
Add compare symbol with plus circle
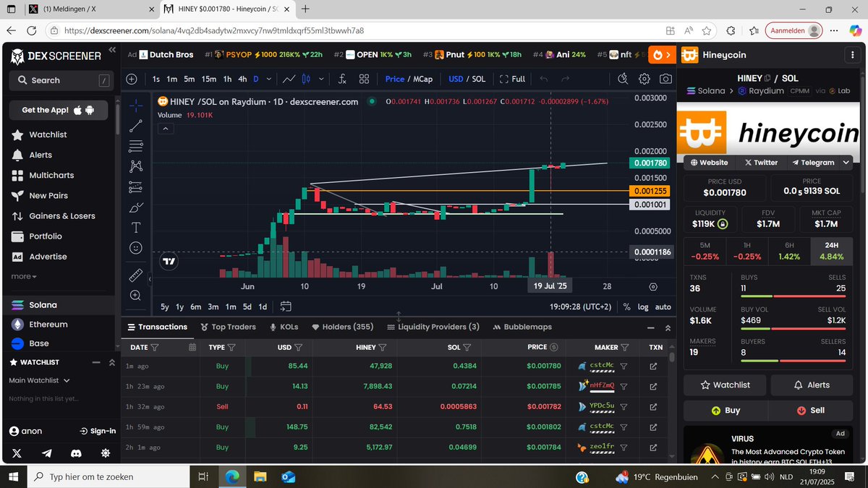pyautogui.click(x=131, y=79)
